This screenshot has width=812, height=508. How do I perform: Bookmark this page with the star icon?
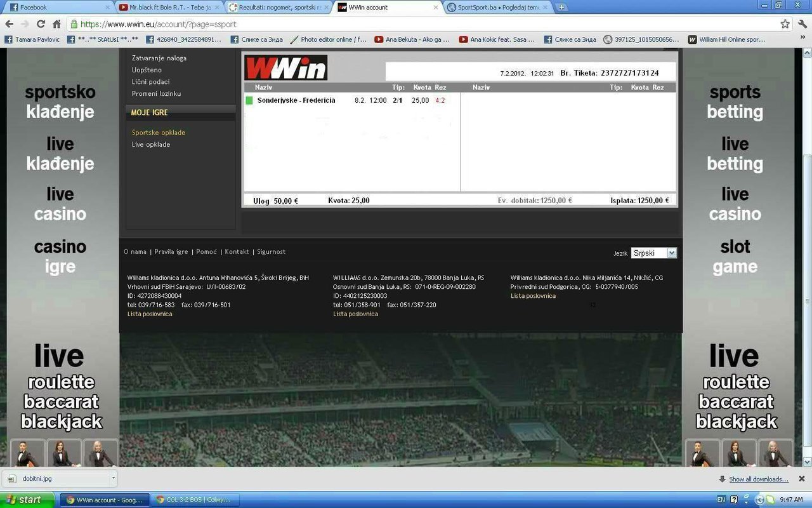(785, 24)
